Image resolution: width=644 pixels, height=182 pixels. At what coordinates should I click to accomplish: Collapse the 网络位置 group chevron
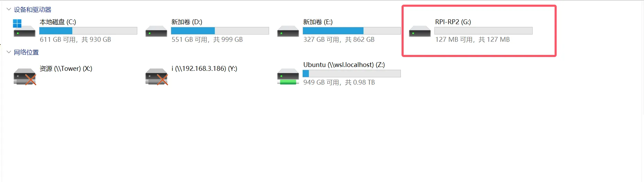(x=9, y=52)
